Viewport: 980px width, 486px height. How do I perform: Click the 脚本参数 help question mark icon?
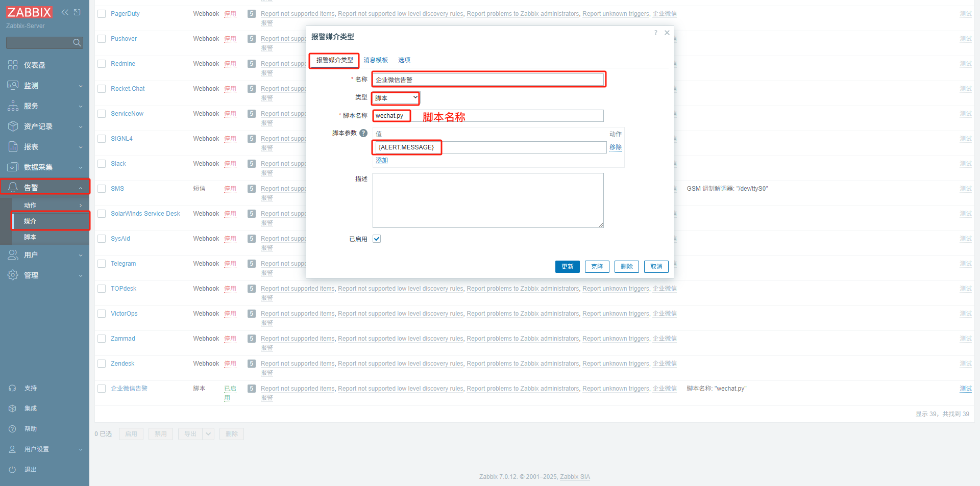click(x=363, y=133)
